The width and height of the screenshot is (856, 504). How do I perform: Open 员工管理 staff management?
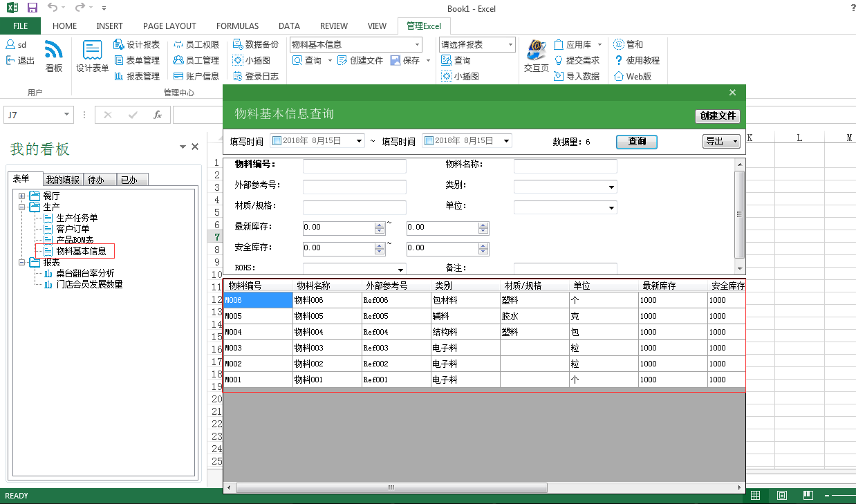(196, 60)
